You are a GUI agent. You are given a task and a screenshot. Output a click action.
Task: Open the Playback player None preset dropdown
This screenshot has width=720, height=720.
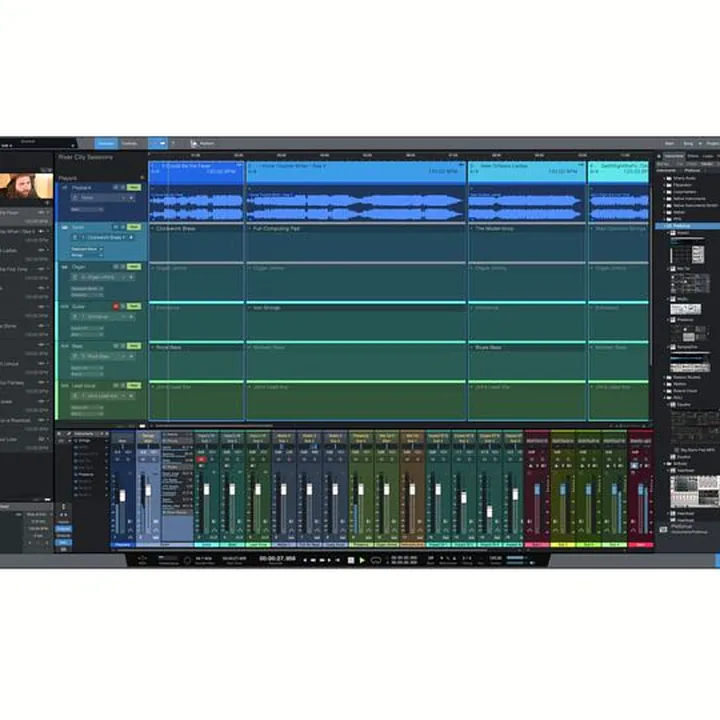[x=103, y=197]
